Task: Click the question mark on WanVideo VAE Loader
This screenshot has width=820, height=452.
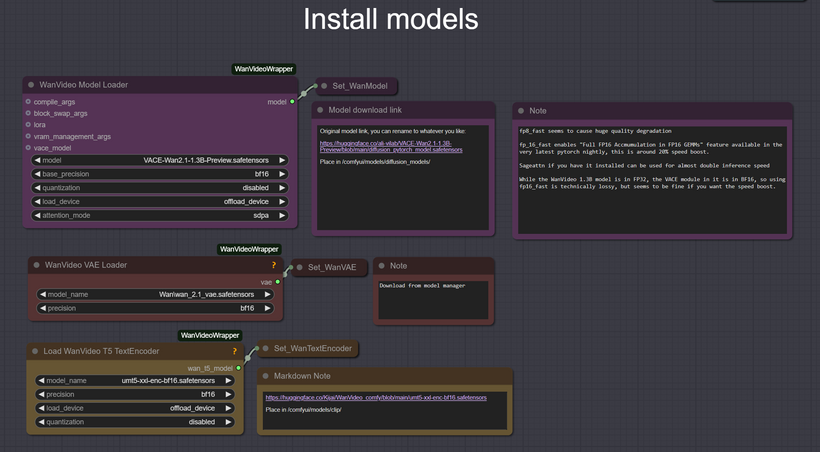Action: (x=274, y=265)
